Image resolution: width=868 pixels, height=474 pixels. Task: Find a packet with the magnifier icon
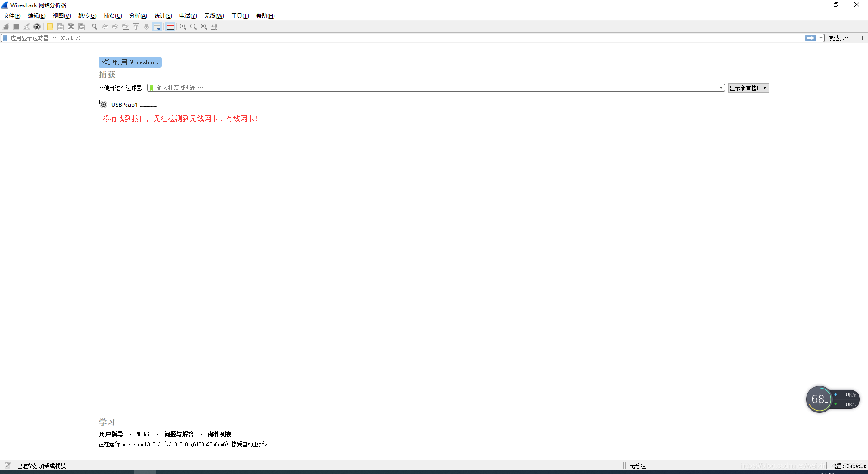click(94, 27)
